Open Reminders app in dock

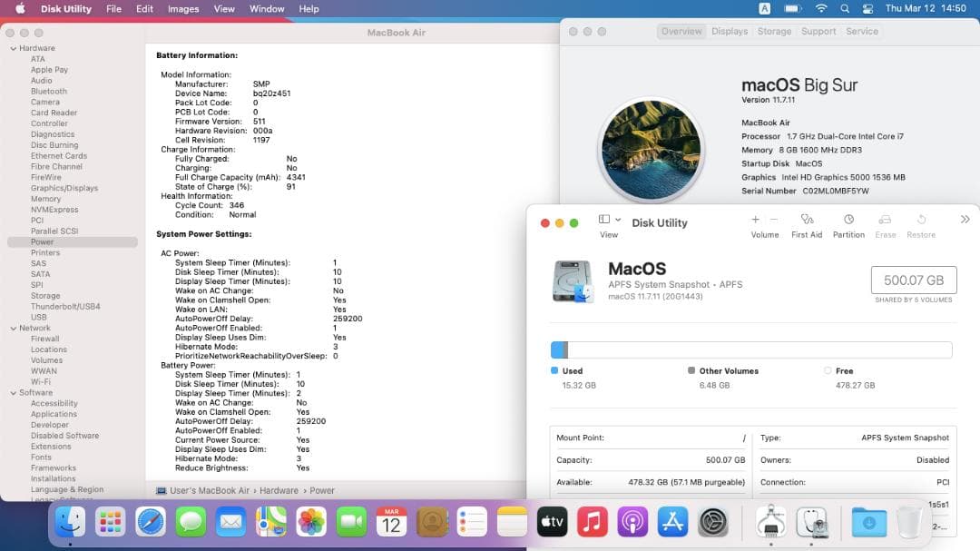472,522
